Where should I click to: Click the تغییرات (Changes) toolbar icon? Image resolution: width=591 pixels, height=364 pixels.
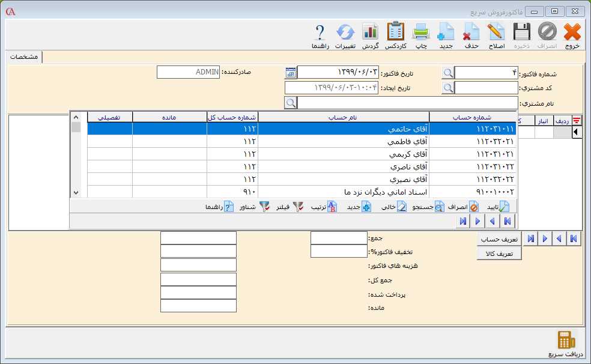coord(345,35)
